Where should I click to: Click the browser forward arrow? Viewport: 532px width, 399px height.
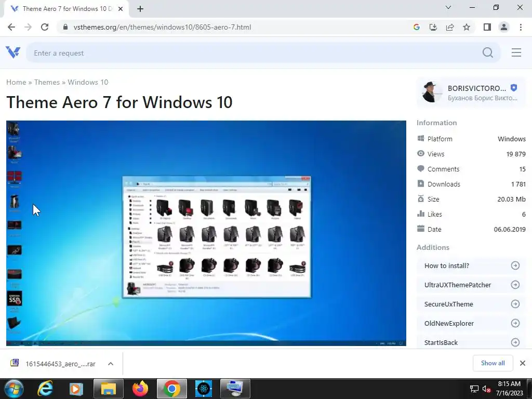coord(28,27)
